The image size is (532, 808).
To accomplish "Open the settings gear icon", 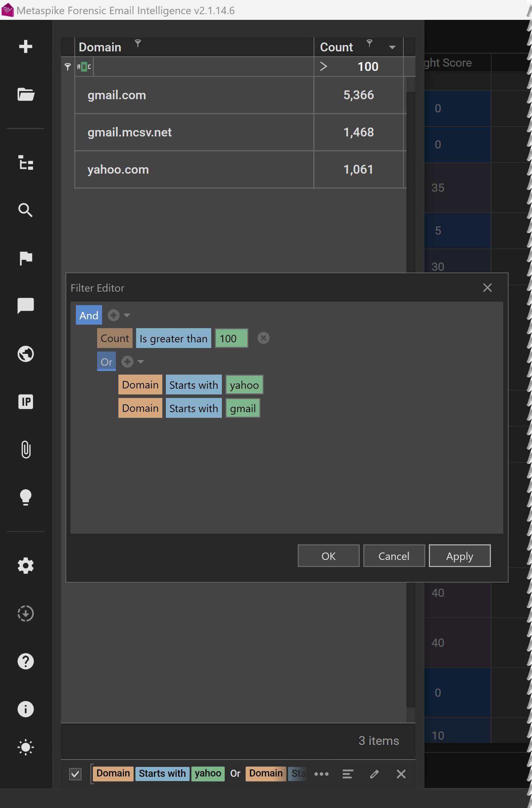I will click(26, 566).
